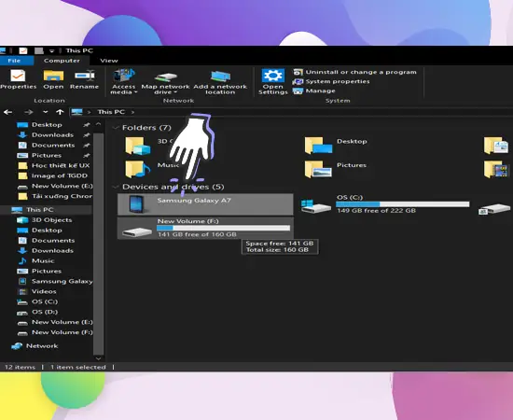Open the Access media ribbon button
Viewport: 513px width, 420px height.
coord(123,81)
